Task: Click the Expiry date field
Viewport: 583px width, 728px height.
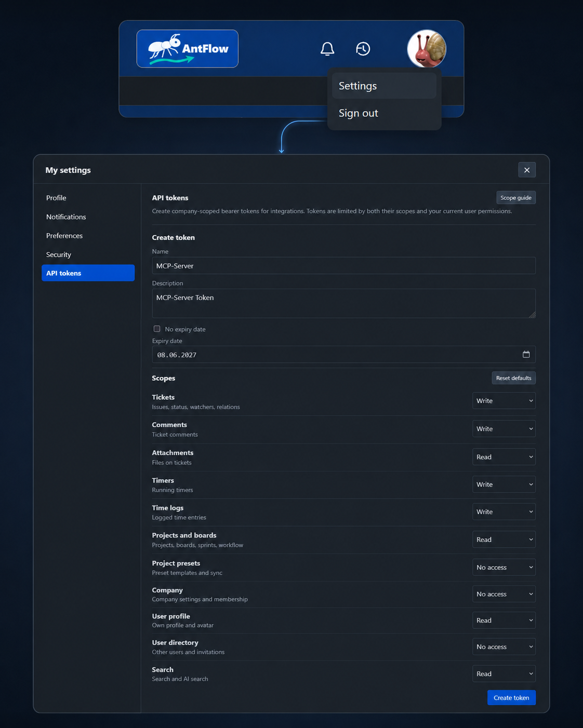Action: pos(343,355)
